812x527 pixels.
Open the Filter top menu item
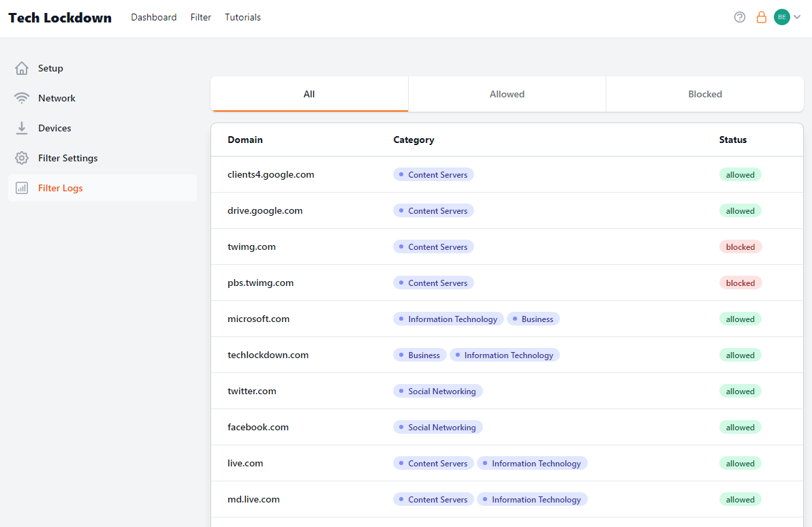tap(201, 17)
